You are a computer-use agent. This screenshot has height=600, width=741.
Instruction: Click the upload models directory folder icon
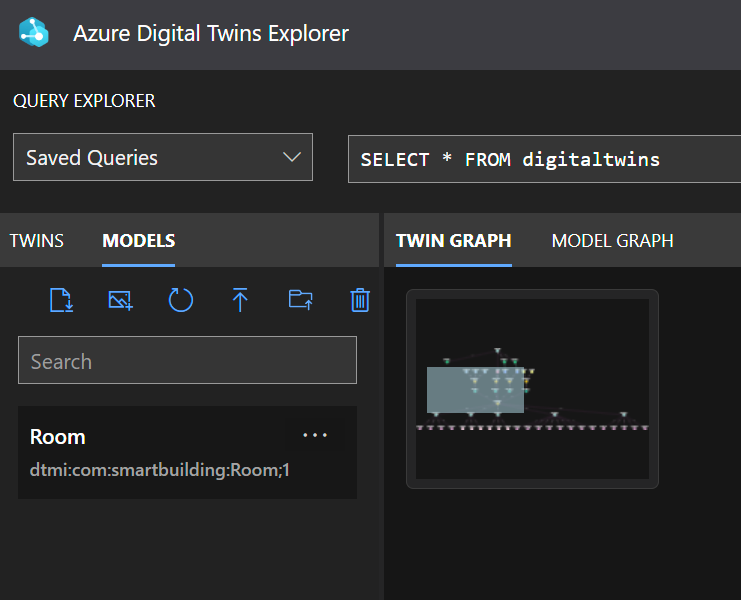click(301, 300)
